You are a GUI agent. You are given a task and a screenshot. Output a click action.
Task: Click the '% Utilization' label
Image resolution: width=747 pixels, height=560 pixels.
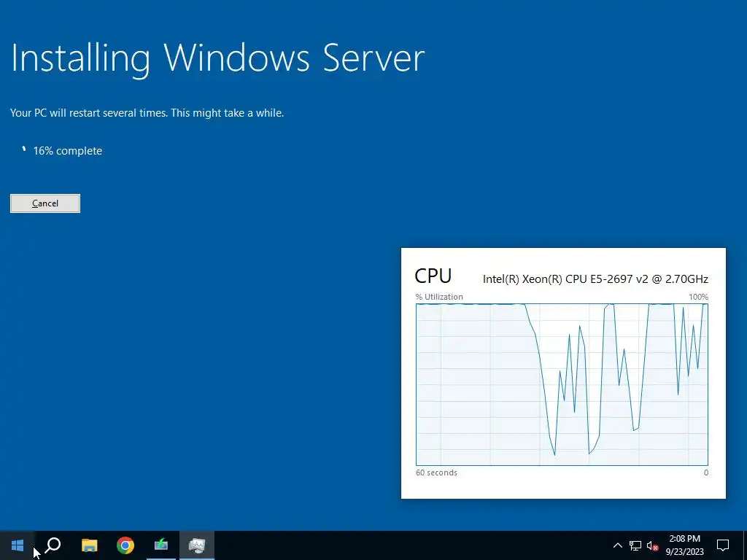(x=438, y=297)
